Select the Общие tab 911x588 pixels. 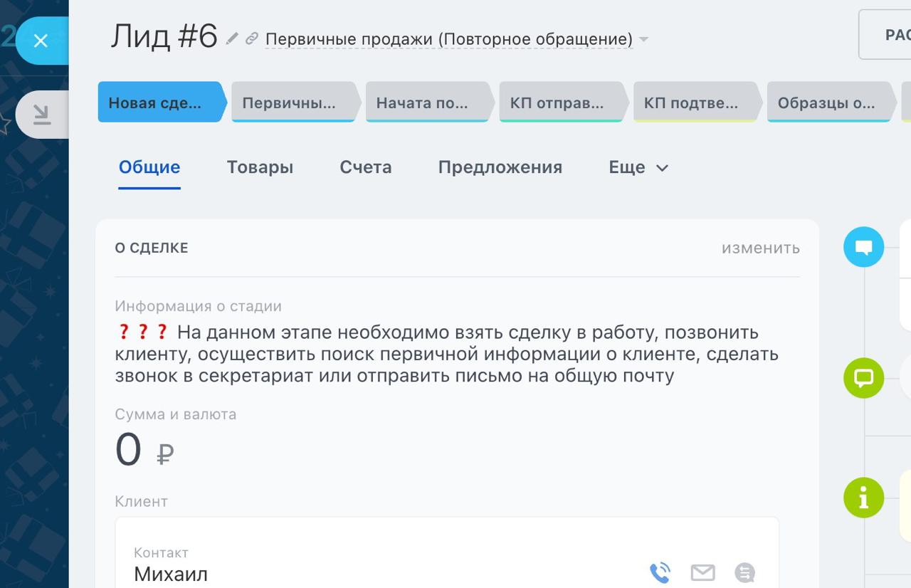pyautogui.click(x=148, y=167)
